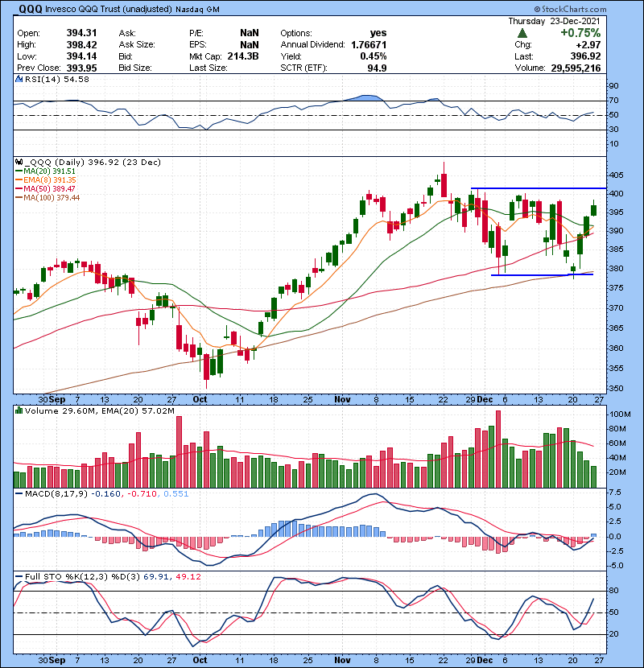Click the +0.75% percent change value

[x=580, y=33]
